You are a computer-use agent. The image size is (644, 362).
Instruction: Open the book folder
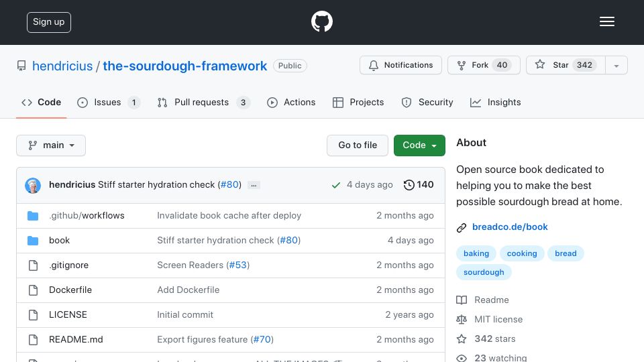pyautogui.click(x=59, y=240)
